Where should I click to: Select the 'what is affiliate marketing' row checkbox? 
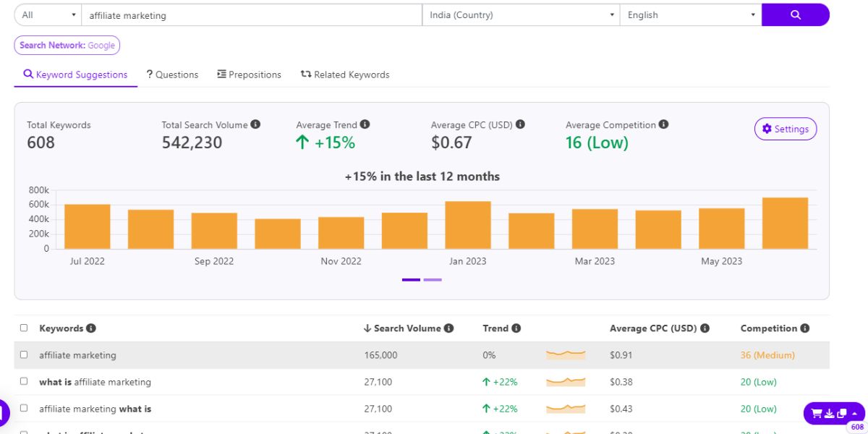pyautogui.click(x=24, y=381)
